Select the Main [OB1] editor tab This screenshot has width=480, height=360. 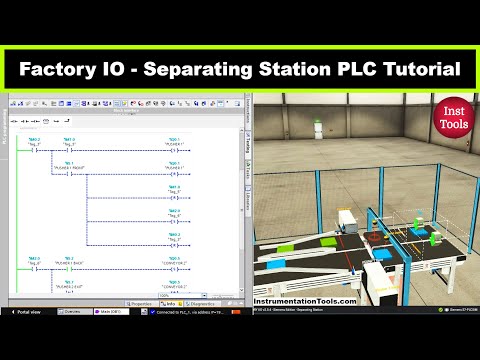111,312
